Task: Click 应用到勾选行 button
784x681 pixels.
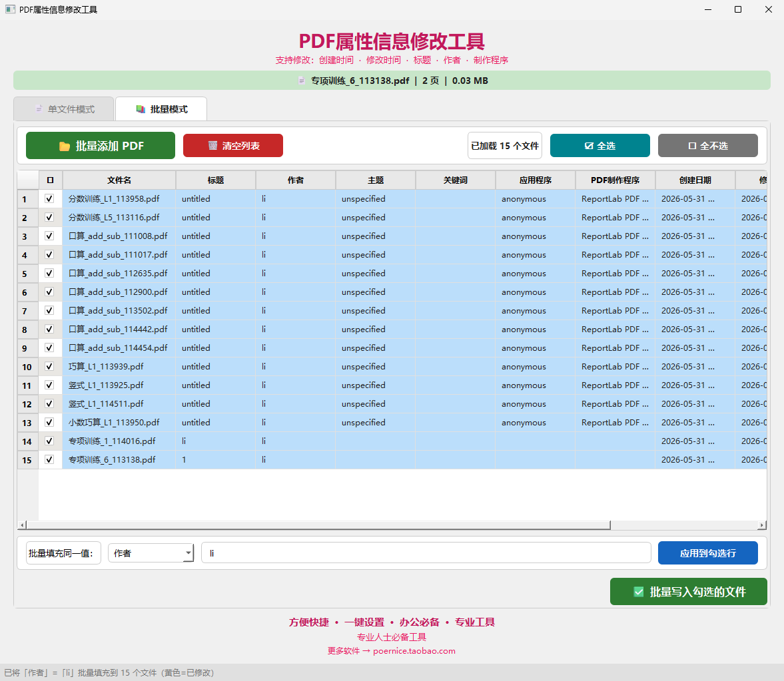Action: pyautogui.click(x=708, y=553)
